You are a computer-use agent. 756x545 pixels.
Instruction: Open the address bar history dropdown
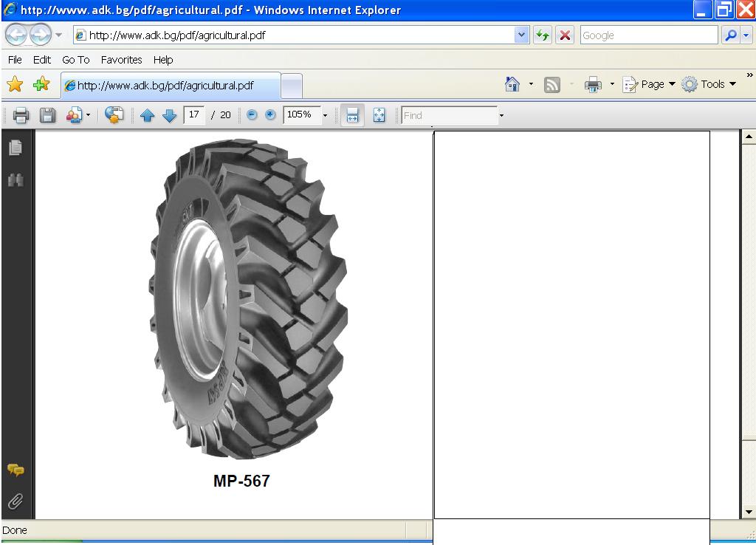[522, 35]
